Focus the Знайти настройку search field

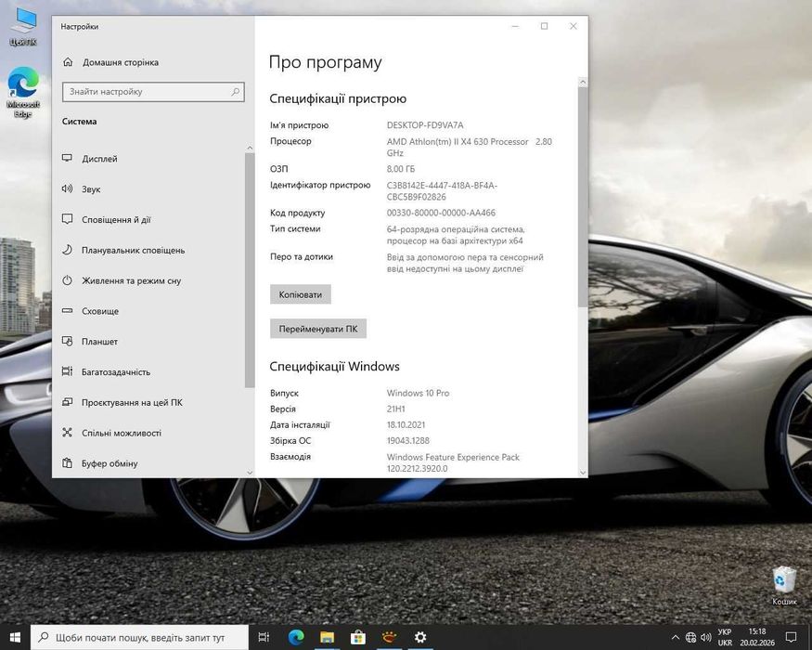153,92
